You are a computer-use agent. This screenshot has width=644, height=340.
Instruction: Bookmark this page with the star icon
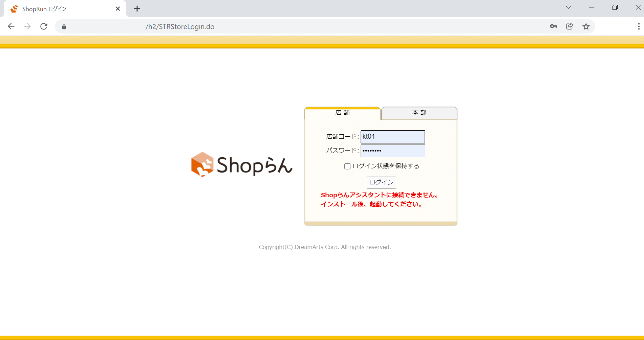pos(586,26)
